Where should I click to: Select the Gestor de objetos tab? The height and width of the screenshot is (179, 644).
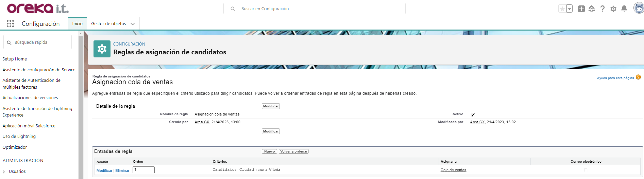[x=108, y=23]
